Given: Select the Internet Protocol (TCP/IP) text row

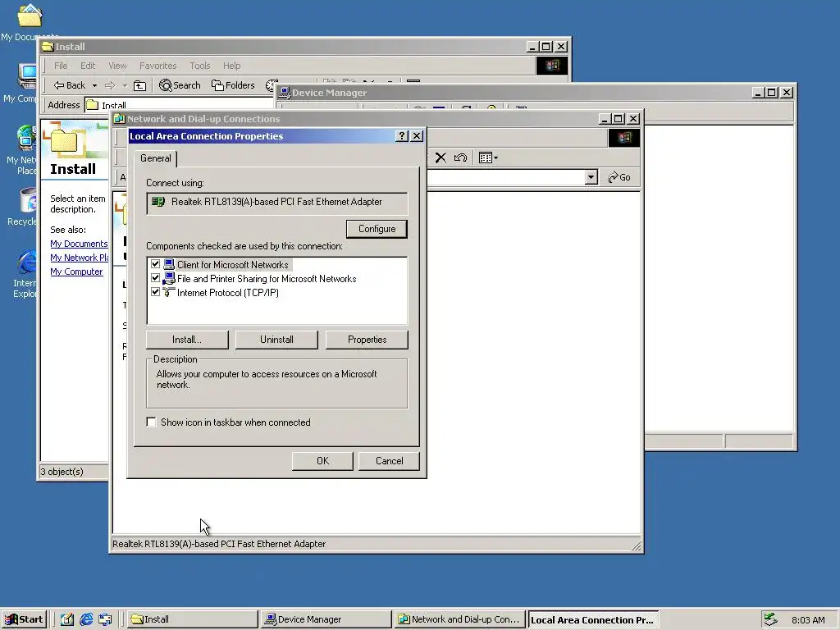Looking at the screenshot, I should (228, 293).
